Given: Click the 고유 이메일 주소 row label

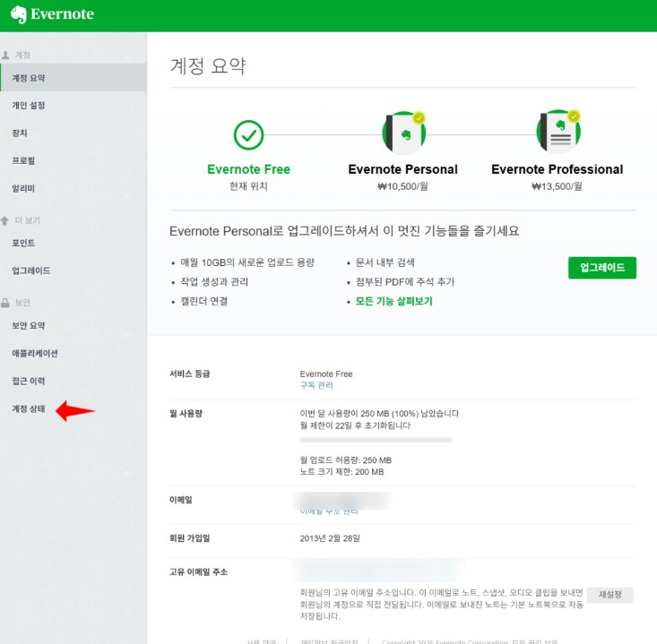Looking at the screenshot, I should 198,572.
